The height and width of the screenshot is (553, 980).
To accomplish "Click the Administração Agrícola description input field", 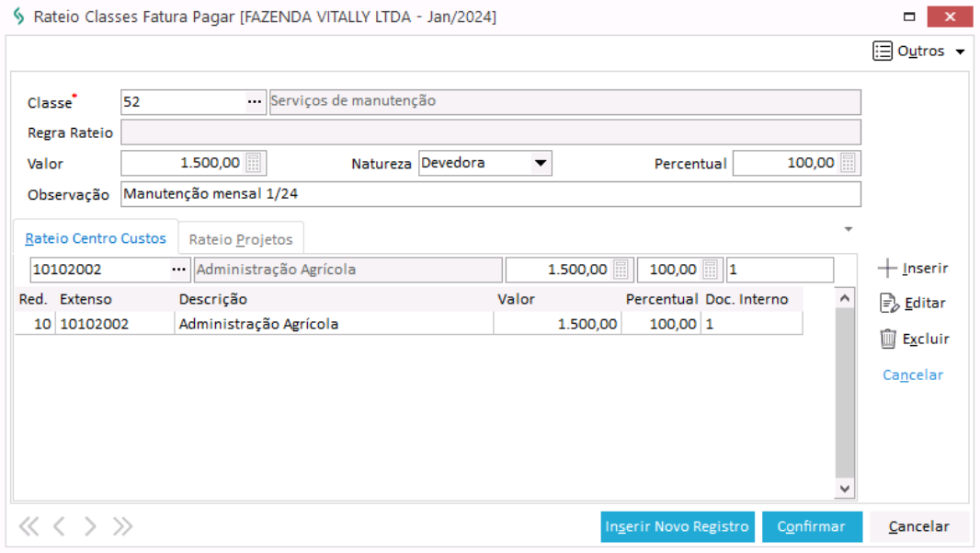I will (x=348, y=270).
